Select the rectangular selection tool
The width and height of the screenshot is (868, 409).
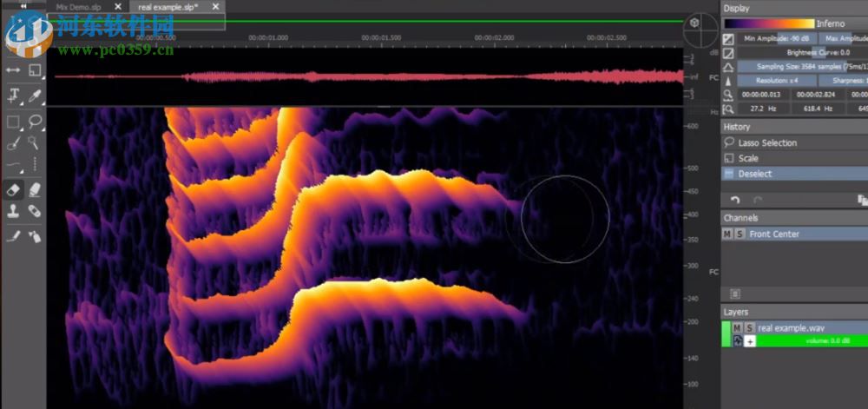[13, 122]
